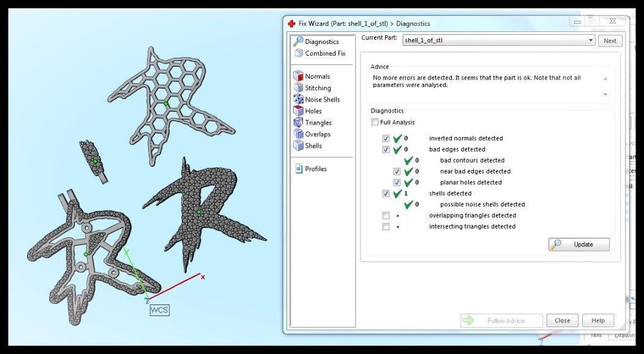Uncheck shells detected checkbox

(385, 194)
